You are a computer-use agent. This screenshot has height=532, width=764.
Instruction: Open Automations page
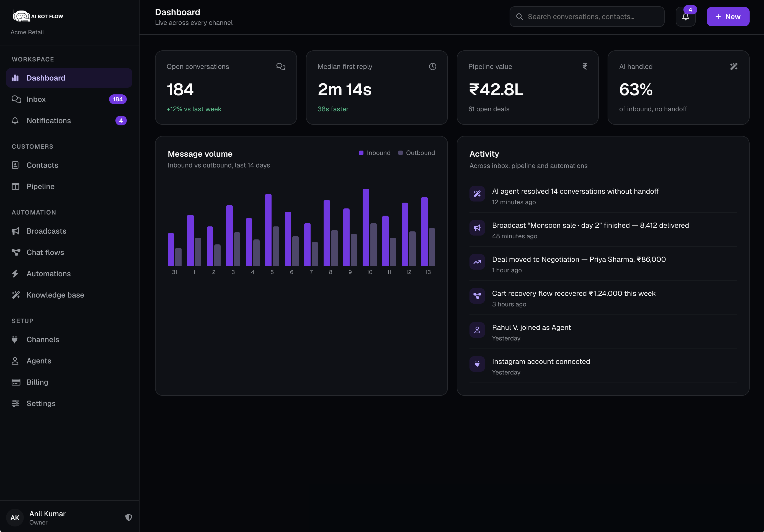(69, 273)
